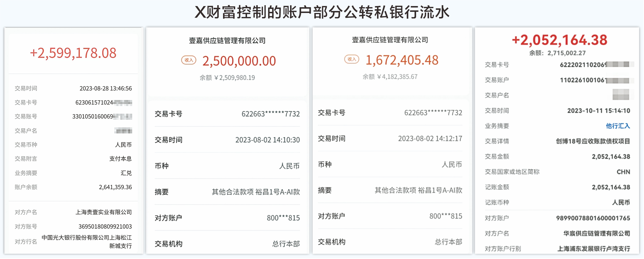Click the transaction time 2023-08-02 14:10:30
This screenshot has height=259, width=644.
coord(267,140)
